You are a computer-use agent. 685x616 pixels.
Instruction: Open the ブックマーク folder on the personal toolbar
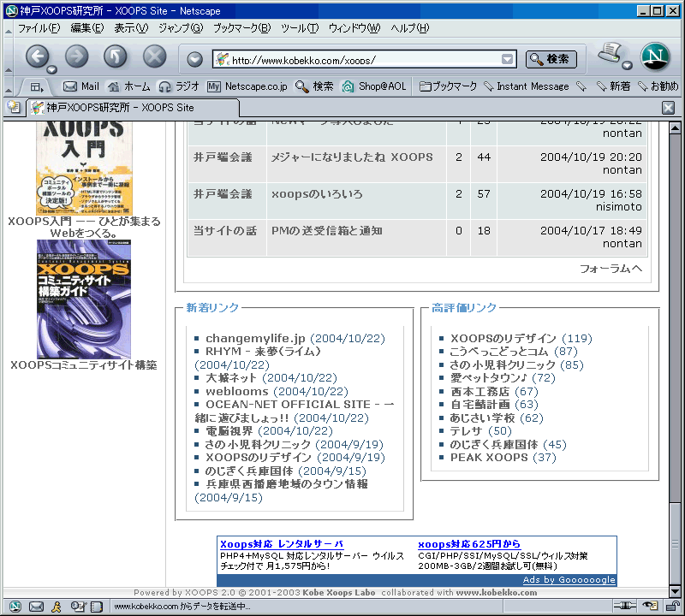pos(448,86)
